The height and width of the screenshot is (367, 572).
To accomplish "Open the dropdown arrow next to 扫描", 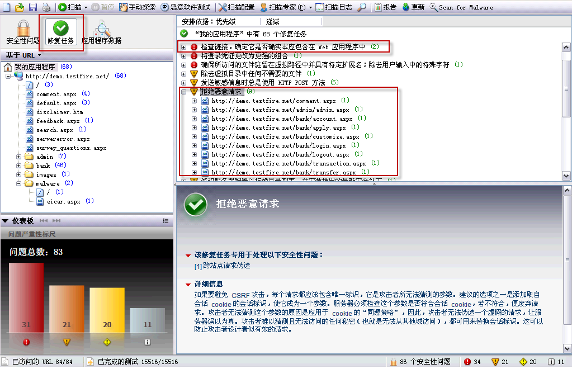I will coord(86,7).
